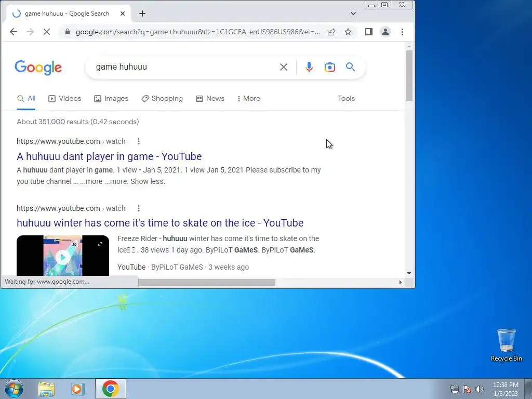Open site info via the padlock icon
The image size is (532, 399).
[x=68, y=32]
